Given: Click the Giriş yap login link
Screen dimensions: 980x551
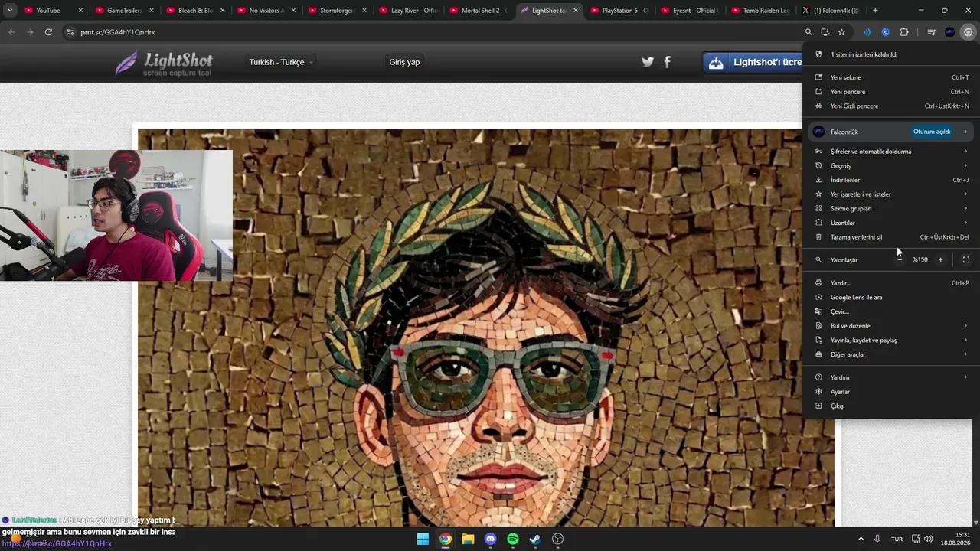Looking at the screenshot, I should tap(404, 62).
